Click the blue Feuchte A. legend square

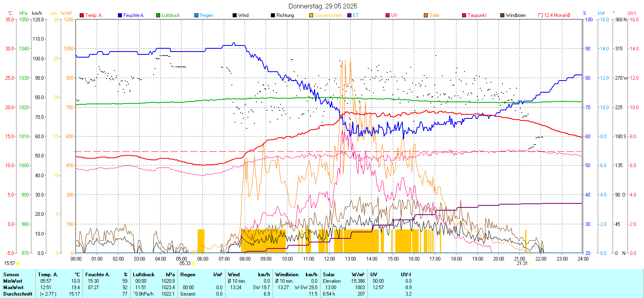pyautogui.click(x=120, y=15)
